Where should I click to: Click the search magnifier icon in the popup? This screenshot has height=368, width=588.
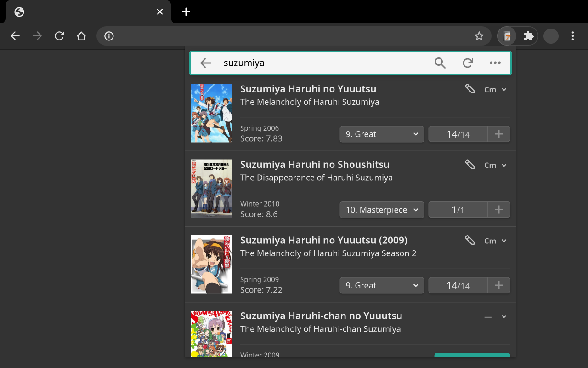(440, 63)
